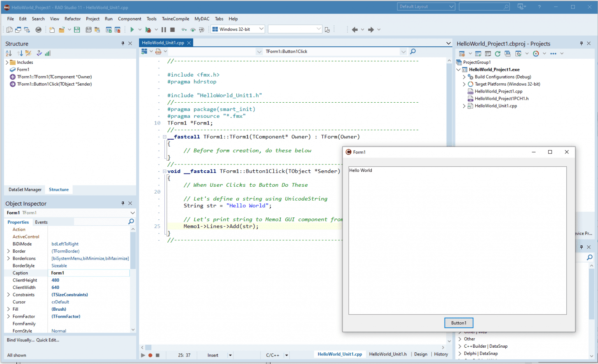Screen dimensions: 598x364
Task: Search properties in the Object Inspector
Action: 131,222
